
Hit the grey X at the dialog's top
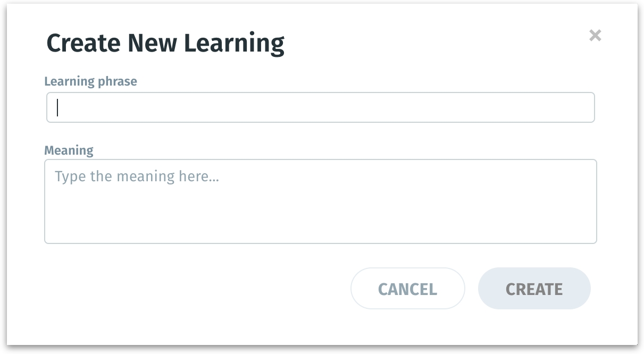595,36
